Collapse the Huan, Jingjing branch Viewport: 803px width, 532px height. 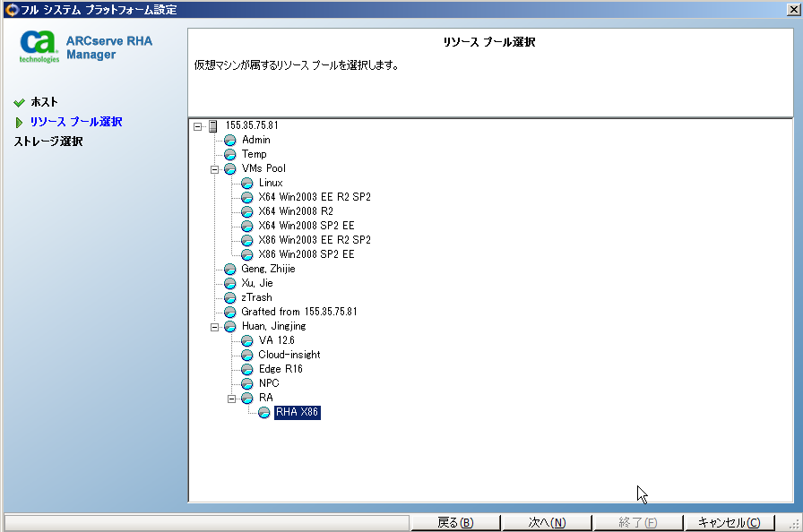[215, 326]
